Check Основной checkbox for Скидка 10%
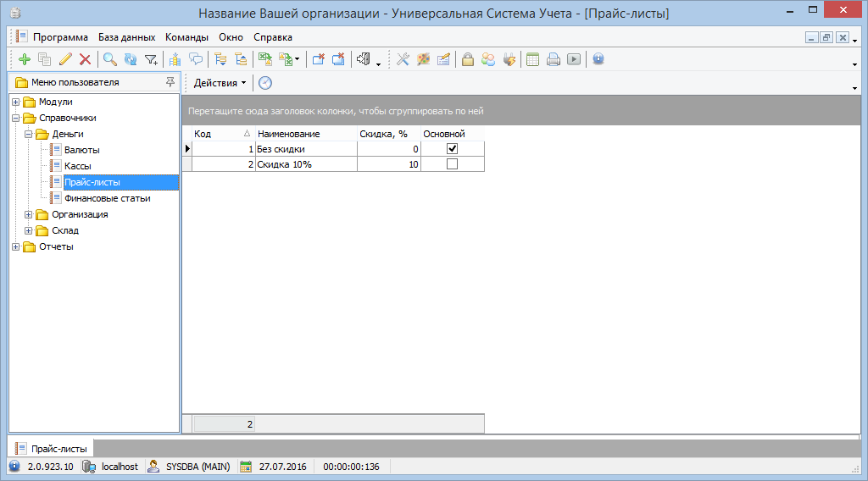Viewport: 868px width, 481px height. (x=452, y=164)
